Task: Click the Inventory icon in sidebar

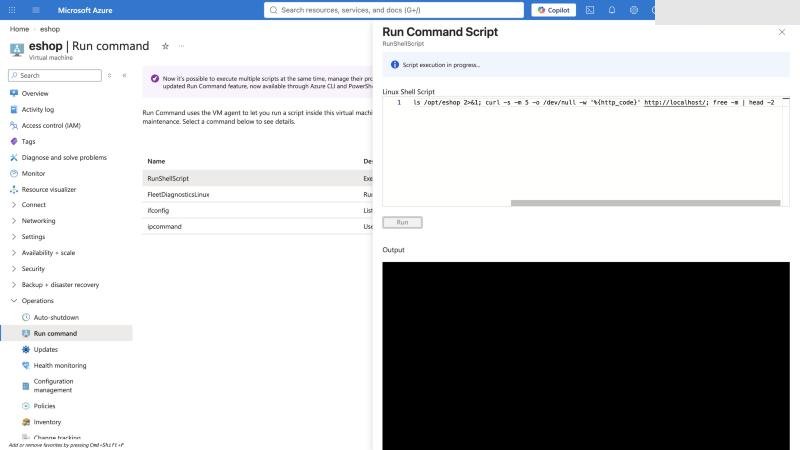Action: click(x=26, y=422)
